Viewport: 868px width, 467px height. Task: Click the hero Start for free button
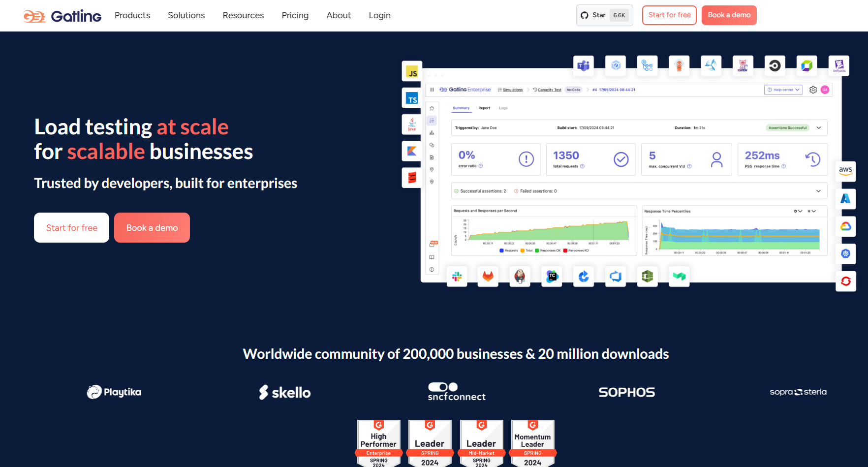(x=72, y=227)
